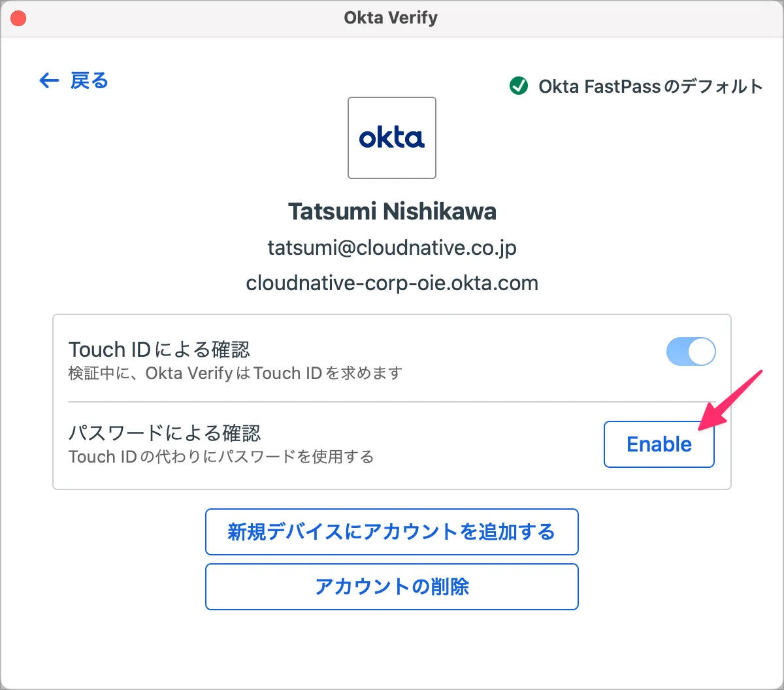The image size is (784, 690).
Task: Click the Tatsumi Nishikawa account name
Action: click(392, 212)
